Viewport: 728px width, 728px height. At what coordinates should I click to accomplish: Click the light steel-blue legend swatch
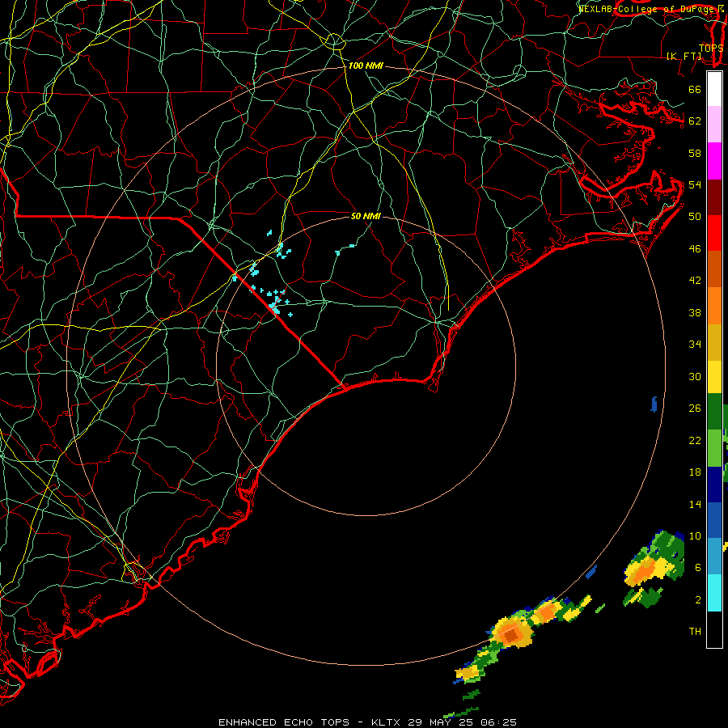tap(714, 557)
